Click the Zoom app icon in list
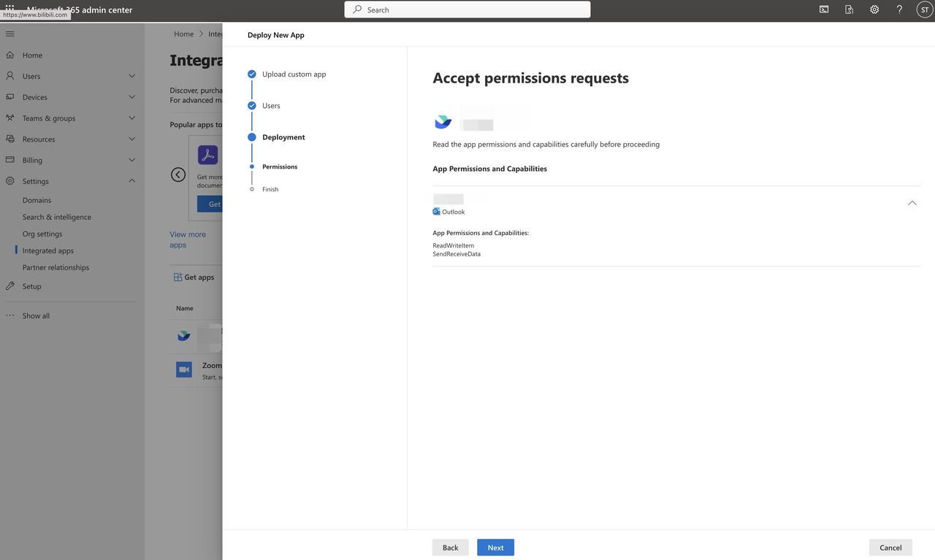This screenshot has width=935, height=560. pyautogui.click(x=184, y=369)
